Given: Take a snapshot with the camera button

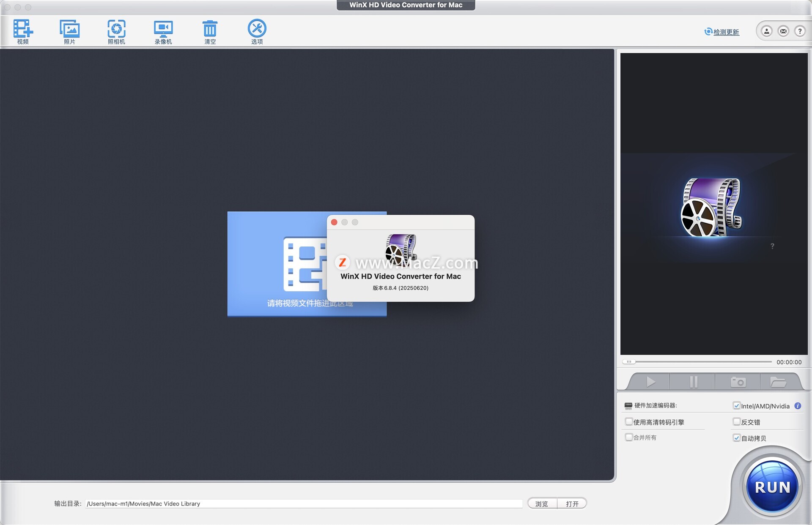Looking at the screenshot, I should pos(738,382).
